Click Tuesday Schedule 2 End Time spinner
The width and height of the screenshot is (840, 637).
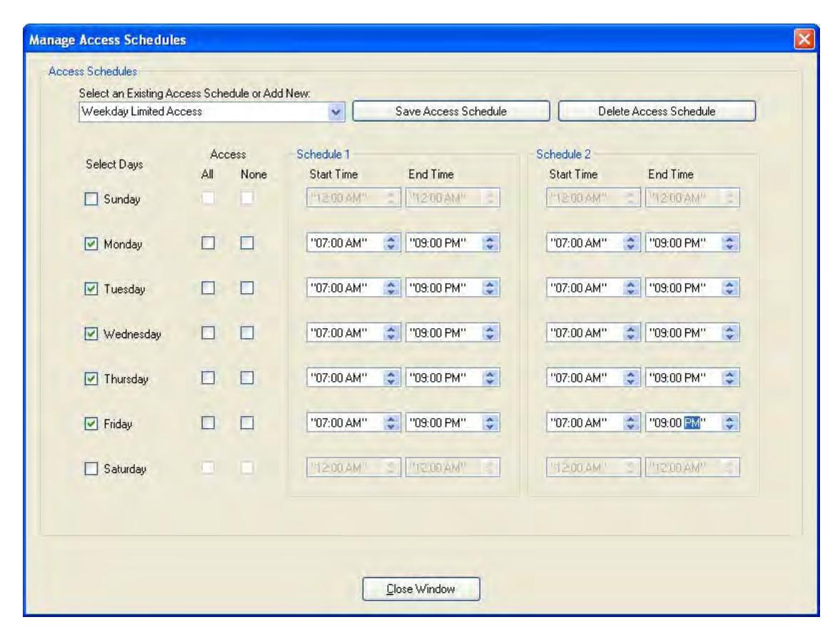click(729, 288)
